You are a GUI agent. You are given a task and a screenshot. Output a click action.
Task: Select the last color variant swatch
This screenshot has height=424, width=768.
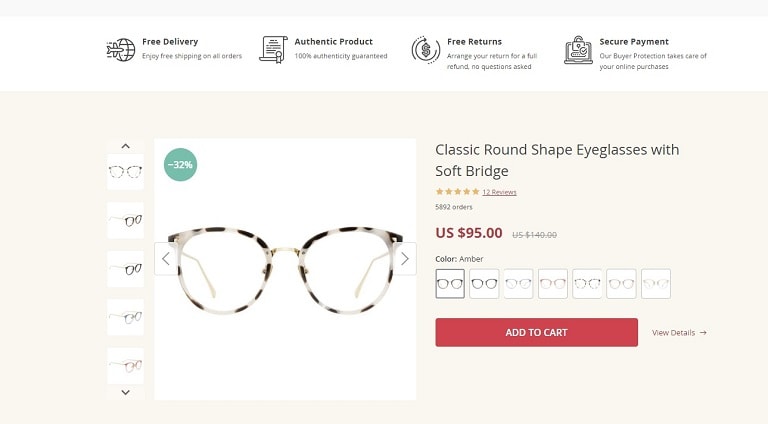click(x=656, y=284)
